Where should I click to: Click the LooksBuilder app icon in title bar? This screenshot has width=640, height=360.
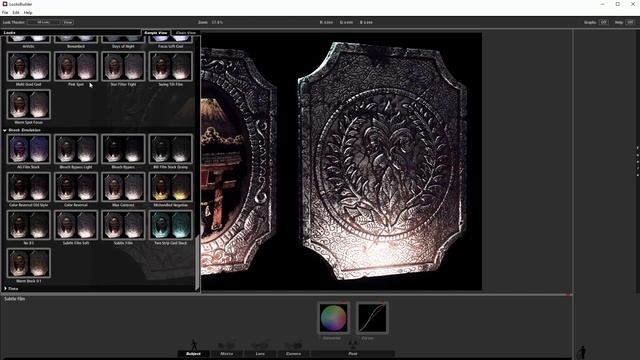pos(5,4)
